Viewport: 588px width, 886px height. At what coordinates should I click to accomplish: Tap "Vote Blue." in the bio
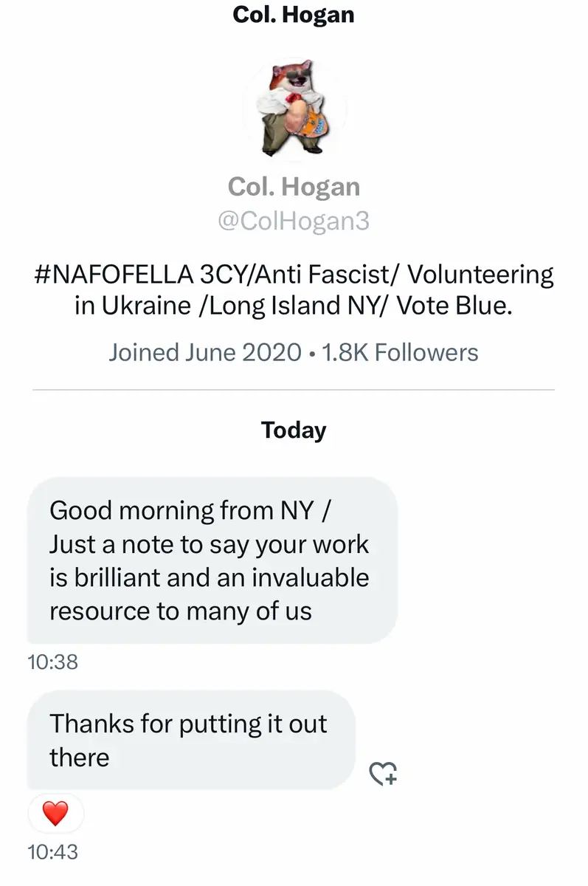(454, 306)
